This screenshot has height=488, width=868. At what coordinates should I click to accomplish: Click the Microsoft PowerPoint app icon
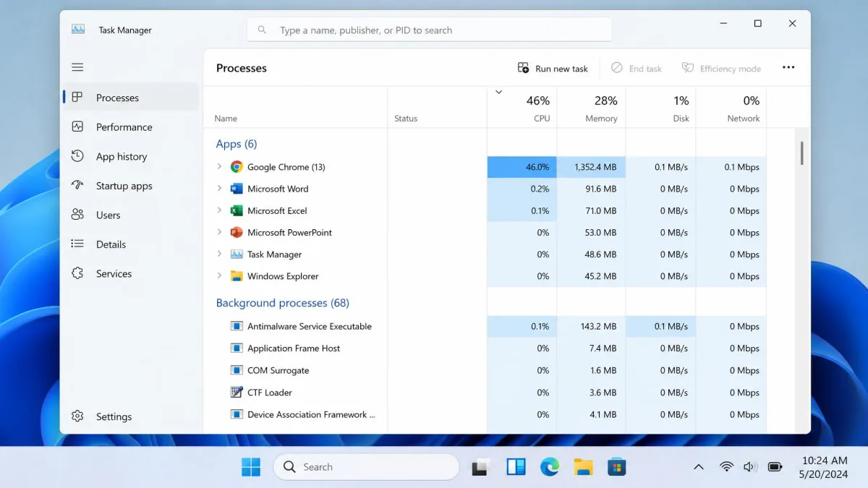click(236, 232)
